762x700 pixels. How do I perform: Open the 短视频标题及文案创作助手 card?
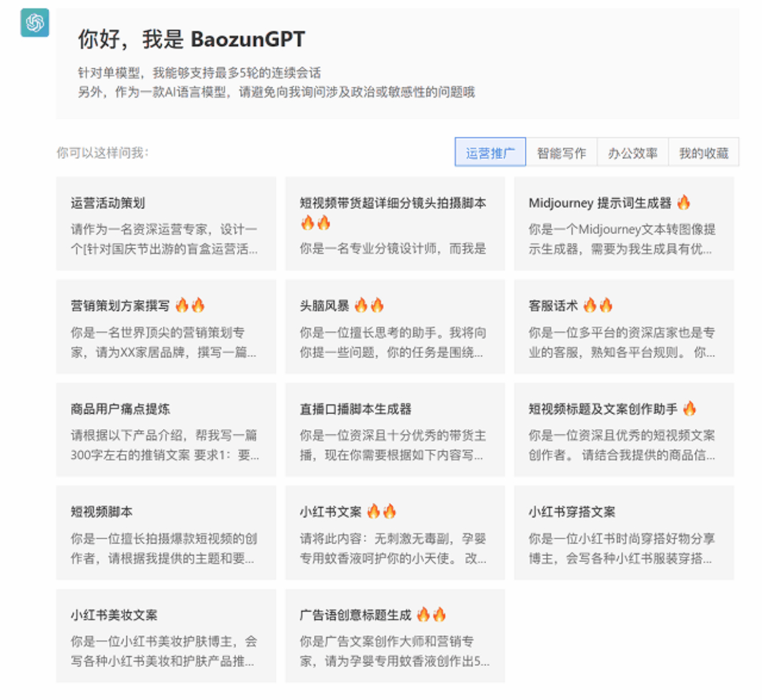coord(624,430)
